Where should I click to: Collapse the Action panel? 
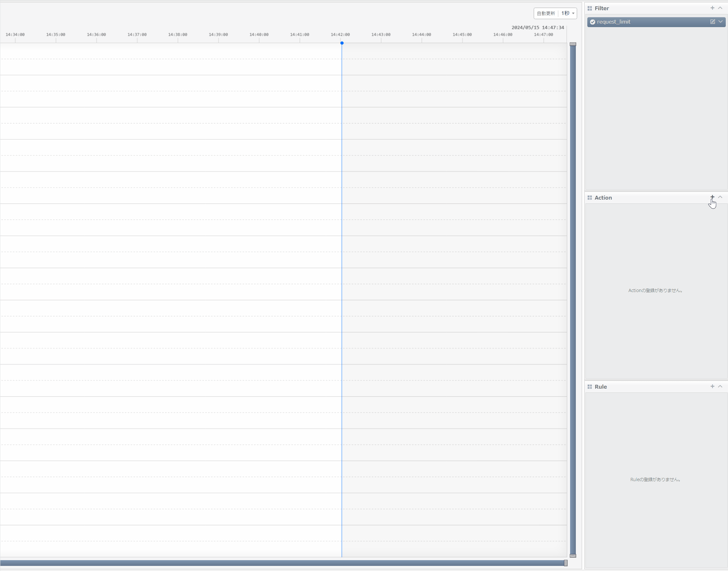(720, 197)
